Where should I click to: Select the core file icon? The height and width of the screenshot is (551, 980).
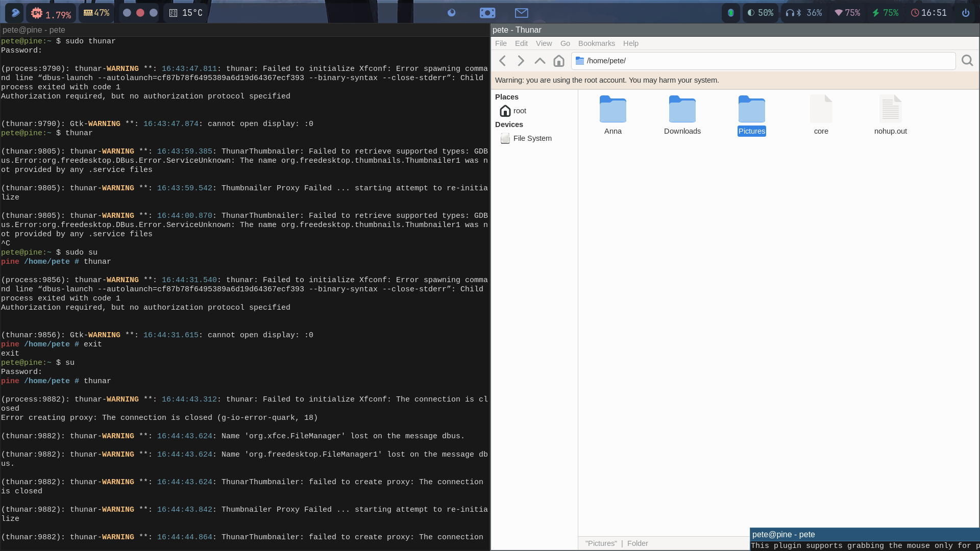tap(821, 110)
